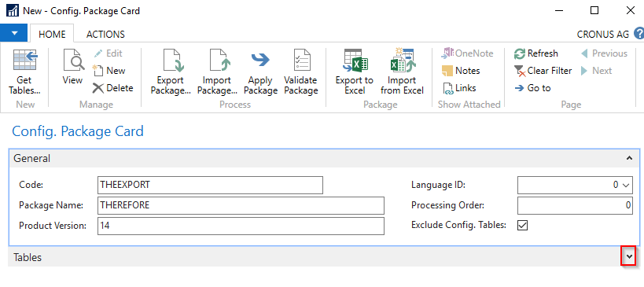Open the Language ID dropdown
This screenshot has height=287, width=644.
(x=626, y=186)
